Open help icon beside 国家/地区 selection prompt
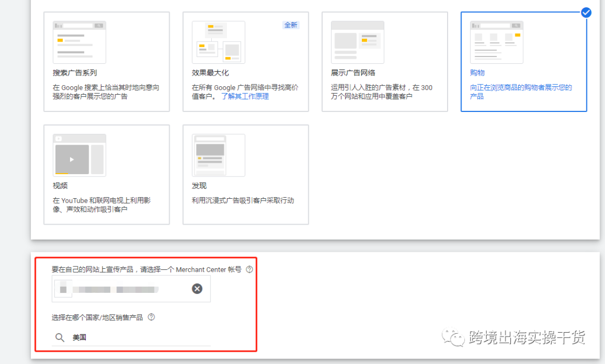The width and height of the screenshot is (605, 364). 150,317
